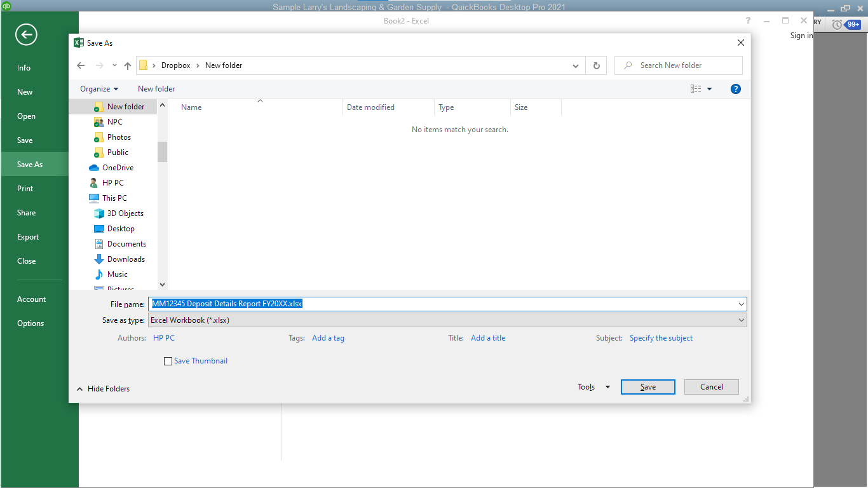The image size is (868, 488).
Task: Click Specify the subject link
Action: tap(661, 338)
